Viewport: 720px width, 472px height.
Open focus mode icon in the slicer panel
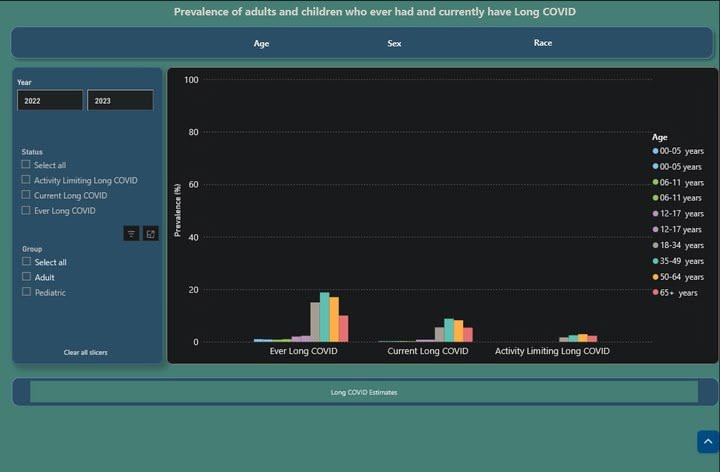(x=150, y=233)
